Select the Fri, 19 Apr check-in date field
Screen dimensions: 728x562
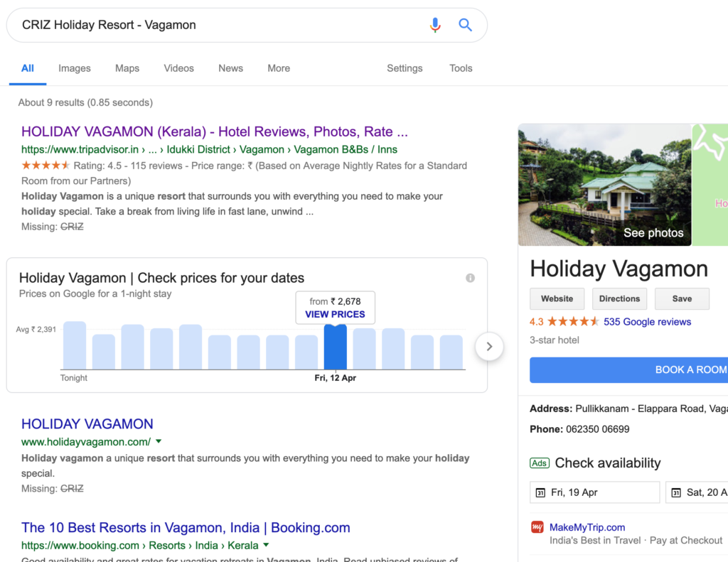point(595,492)
